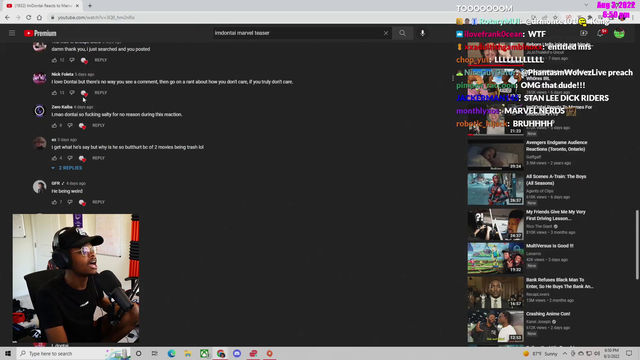Show hidden system tray icons
Viewport: 640px width, 360px height.
[565, 353]
